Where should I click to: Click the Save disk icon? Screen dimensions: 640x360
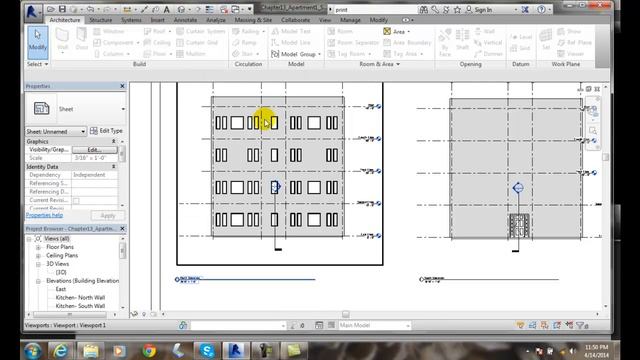click(x=62, y=9)
